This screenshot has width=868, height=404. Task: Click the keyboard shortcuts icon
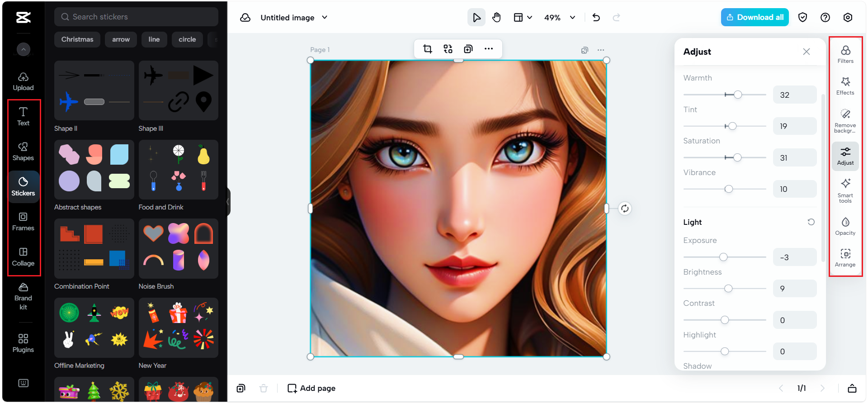23,383
